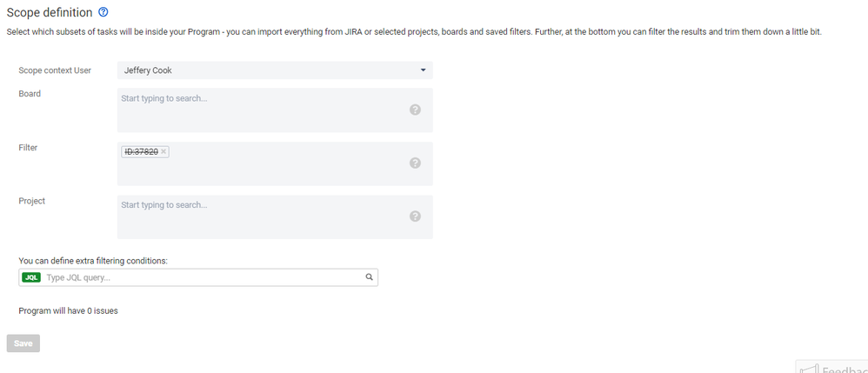Viewport: 868px width, 373px height.
Task: Click the Feedback megaphone icon
Action: click(x=810, y=370)
